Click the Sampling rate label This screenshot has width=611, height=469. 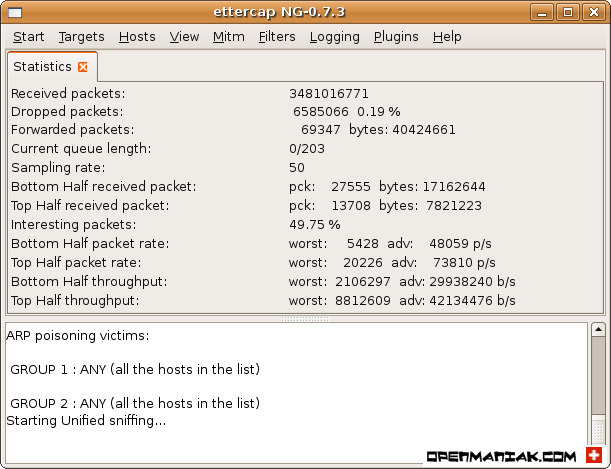click(x=58, y=168)
